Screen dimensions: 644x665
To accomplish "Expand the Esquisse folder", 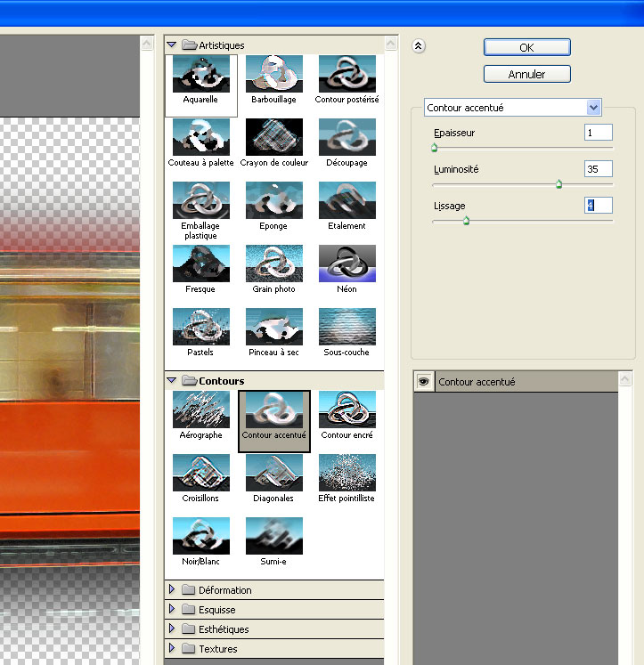I will [x=172, y=609].
